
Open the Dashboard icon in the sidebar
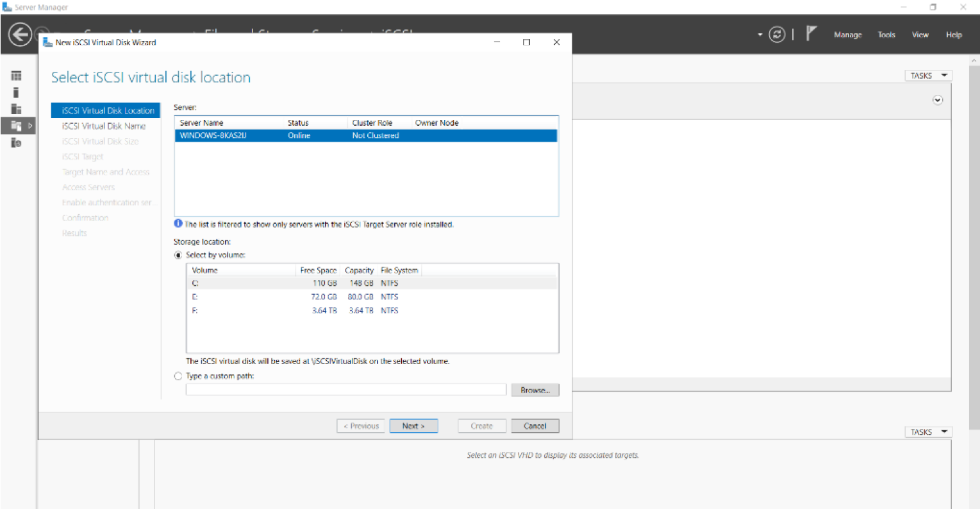coord(17,76)
